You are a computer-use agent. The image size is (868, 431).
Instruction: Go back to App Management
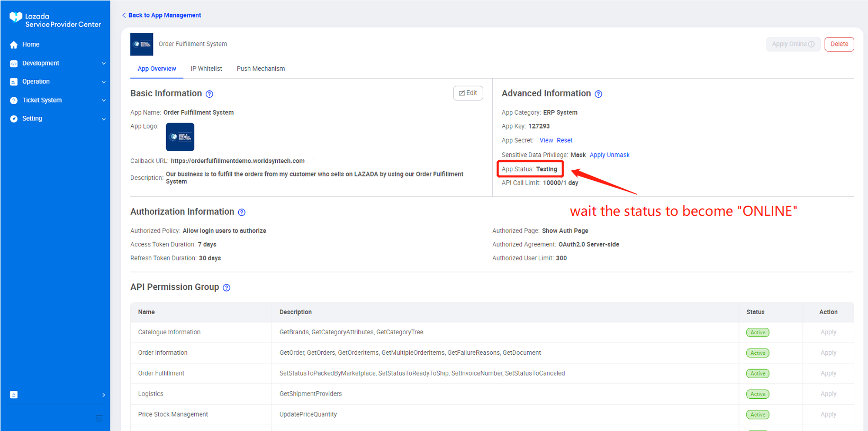[x=161, y=15]
